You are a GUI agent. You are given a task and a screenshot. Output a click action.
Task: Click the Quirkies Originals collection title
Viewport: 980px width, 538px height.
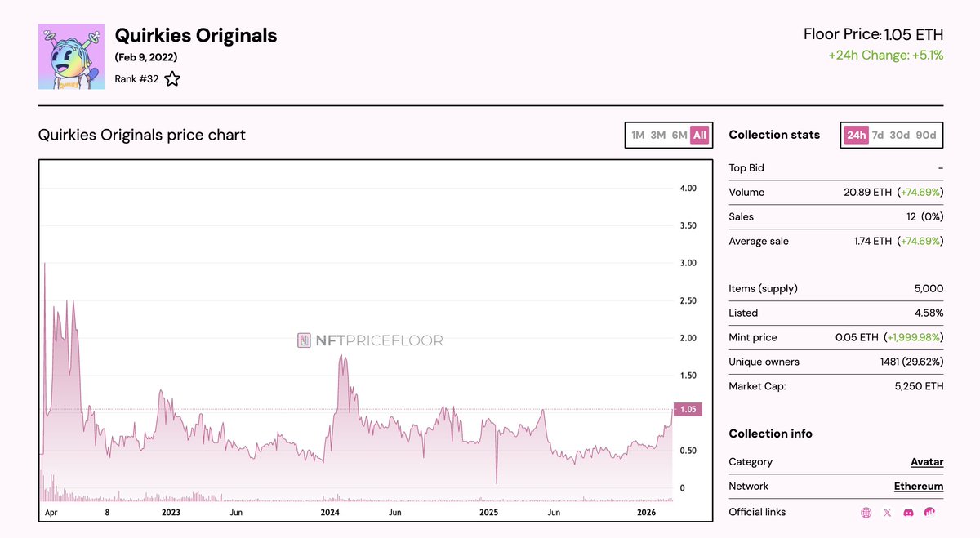coord(196,36)
